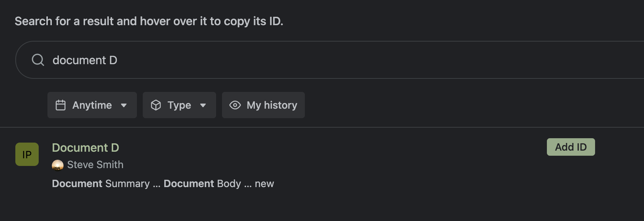644x221 pixels.
Task: Open the Anytime date dropdown arrow
Action: click(x=124, y=105)
